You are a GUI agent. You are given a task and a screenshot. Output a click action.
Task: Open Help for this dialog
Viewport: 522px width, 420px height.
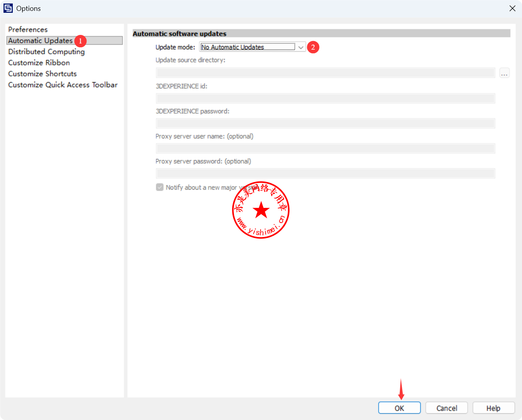[x=493, y=408]
